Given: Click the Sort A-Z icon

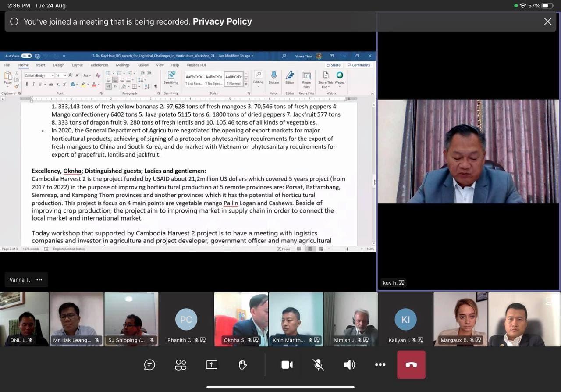Looking at the screenshot, I should (147, 86).
